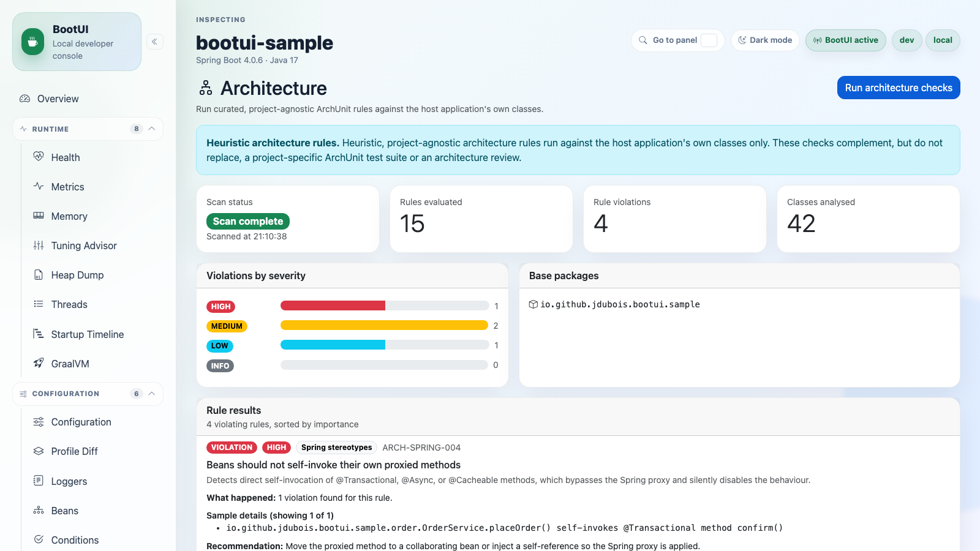
Task: Click the empty INFO severity bar
Action: coord(384,365)
